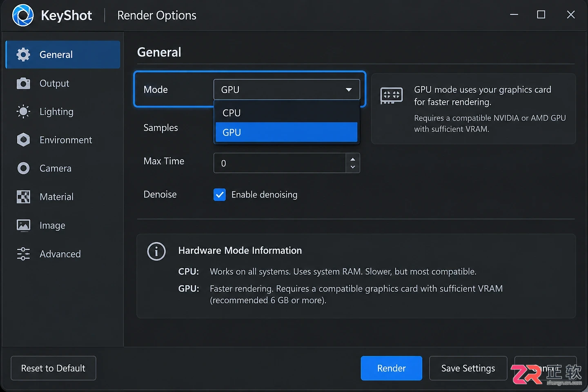
Task: Switch to the Camera settings label
Action: point(56,168)
